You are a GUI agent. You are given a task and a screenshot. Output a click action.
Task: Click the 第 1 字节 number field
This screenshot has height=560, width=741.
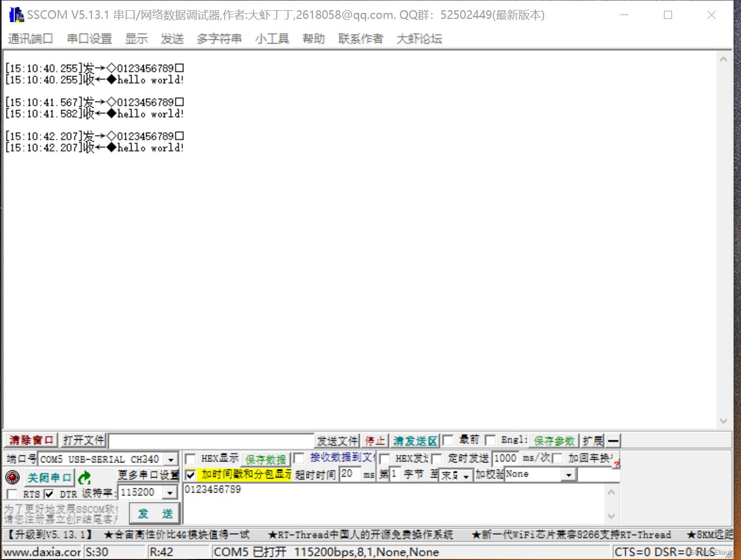tap(395, 474)
